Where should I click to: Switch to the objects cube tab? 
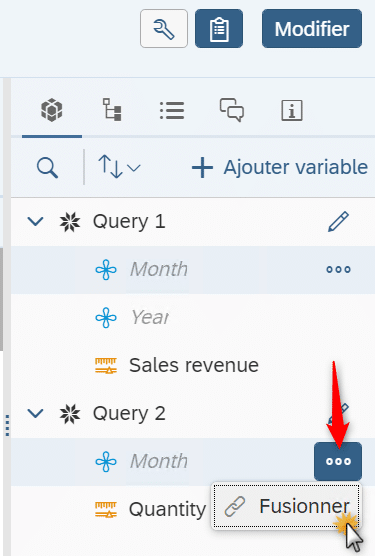[x=52, y=110]
